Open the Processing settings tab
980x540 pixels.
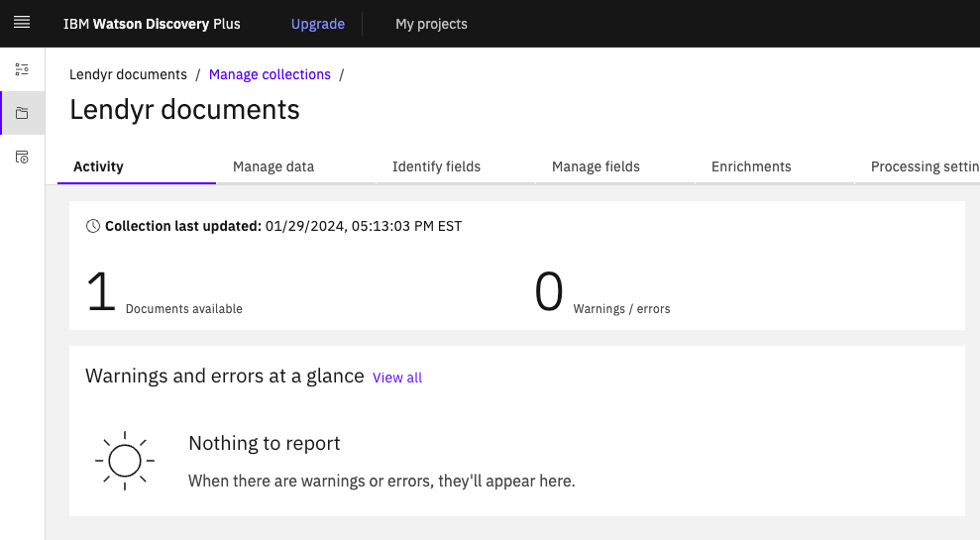click(918, 166)
